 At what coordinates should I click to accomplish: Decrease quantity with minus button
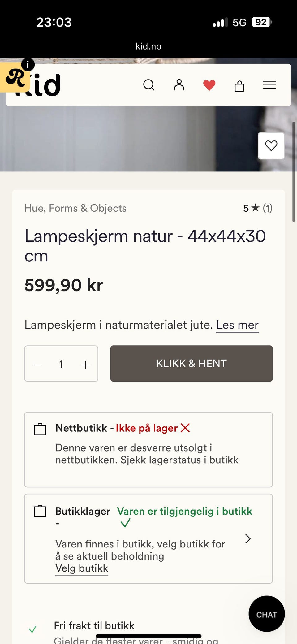point(37,365)
